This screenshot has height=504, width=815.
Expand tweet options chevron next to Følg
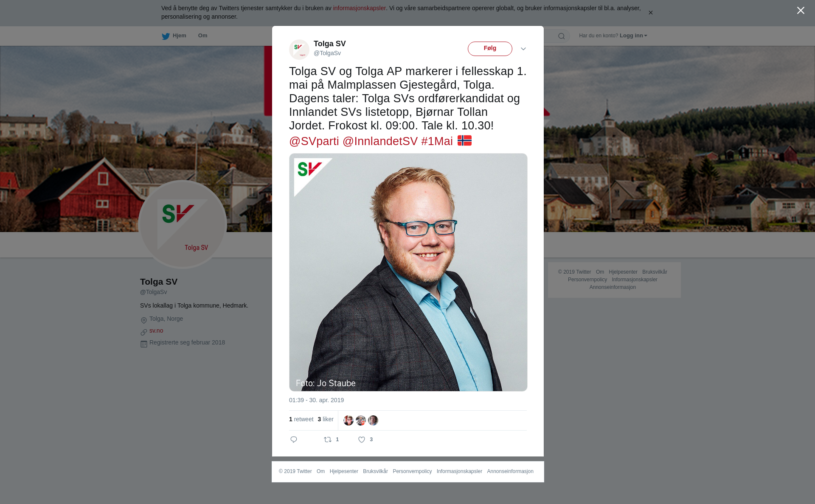coord(523,49)
